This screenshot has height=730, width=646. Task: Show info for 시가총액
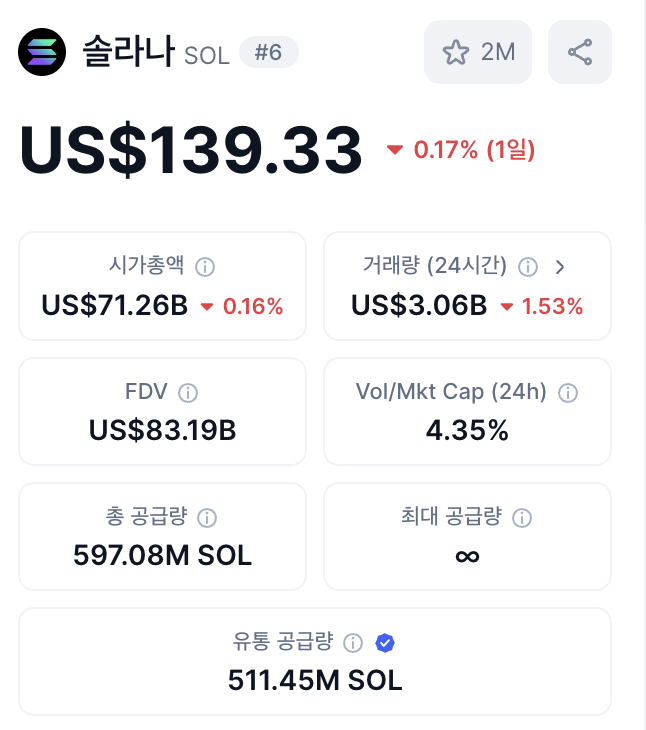tap(205, 267)
